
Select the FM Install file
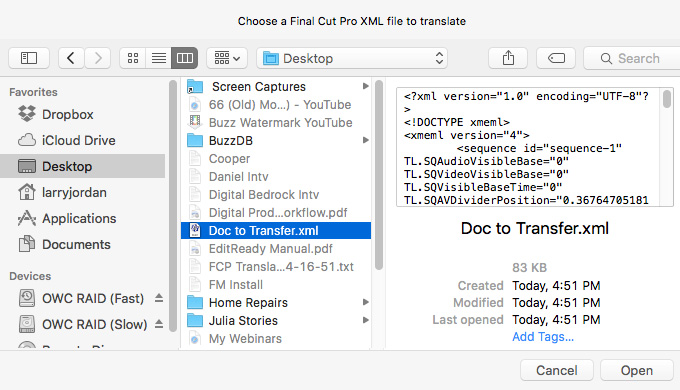[x=276, y=285]
